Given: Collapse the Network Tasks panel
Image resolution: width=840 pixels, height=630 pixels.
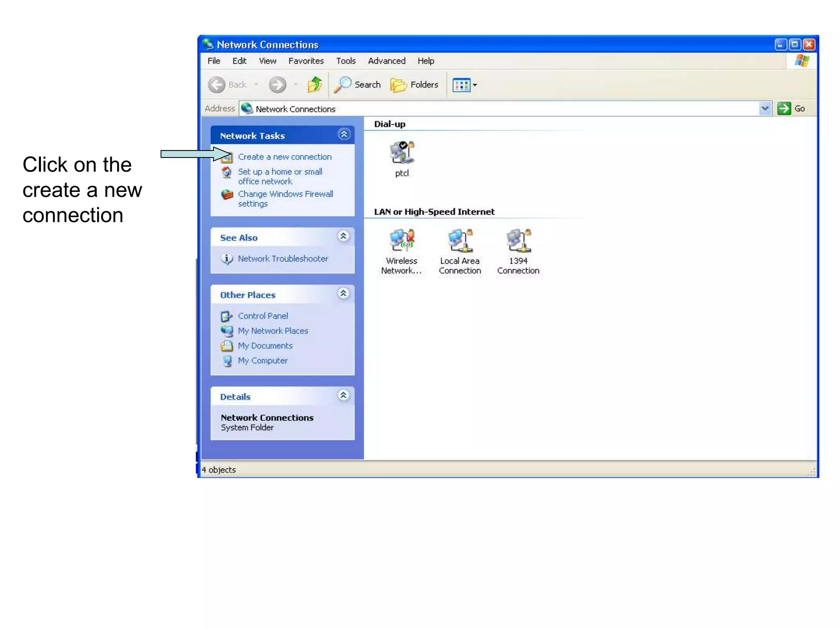Looking at the screenshot, I should point(344,135).
